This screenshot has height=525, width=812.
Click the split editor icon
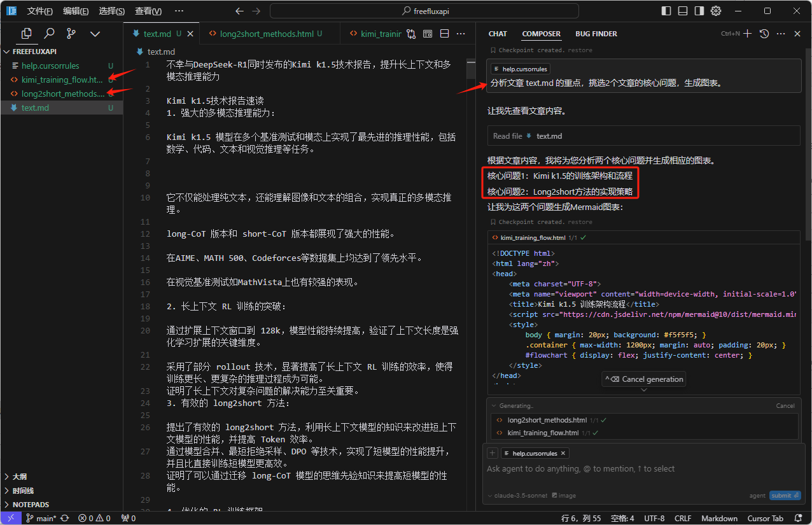pos(444,34)
